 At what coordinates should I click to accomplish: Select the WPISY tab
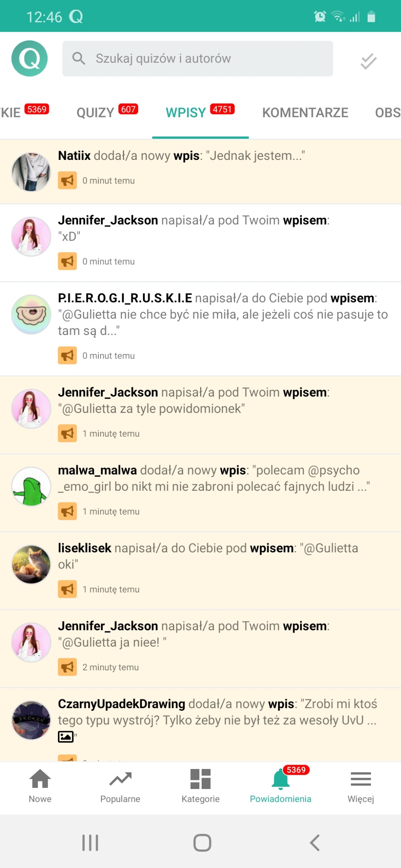click(200, 112)
